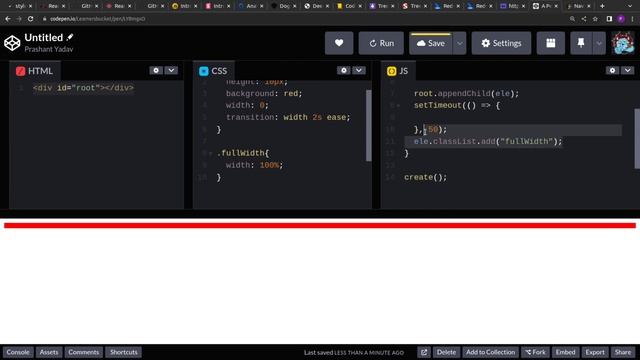Add pen to Collection
The image size is (640, 360).
click(x=491, y=352)
